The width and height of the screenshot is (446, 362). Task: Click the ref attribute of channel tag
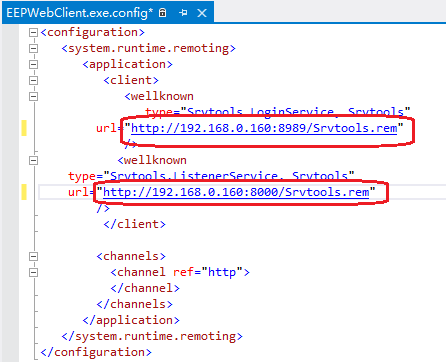183,272
